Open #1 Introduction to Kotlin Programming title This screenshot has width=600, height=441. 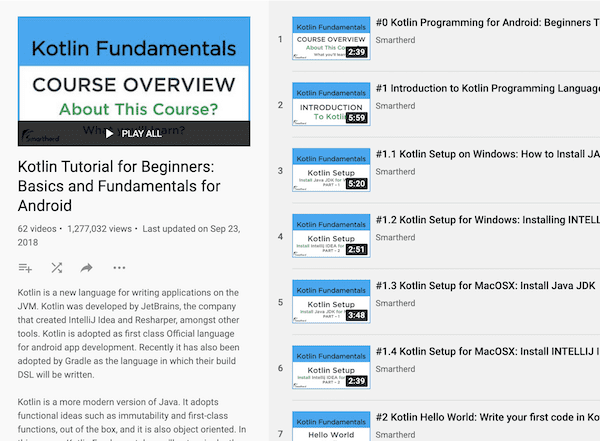coord(487,89)
